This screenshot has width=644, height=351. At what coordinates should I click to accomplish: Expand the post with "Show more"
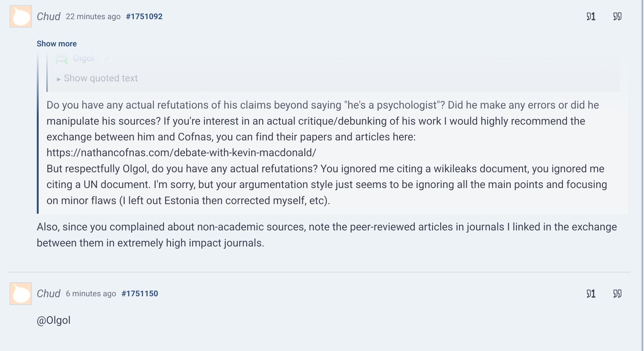(x=57, y=44)
